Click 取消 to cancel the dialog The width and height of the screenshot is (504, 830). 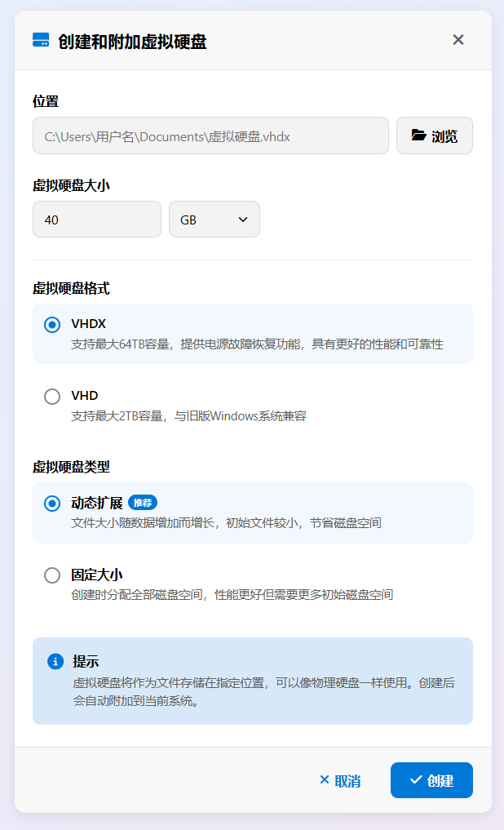click(339, 781)
